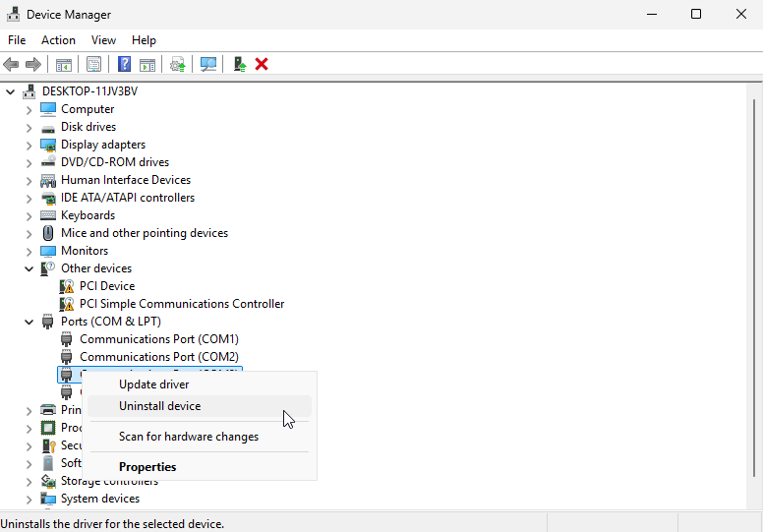
Task: Choose Uninstall device from context menu
Action: pos(200,406)
